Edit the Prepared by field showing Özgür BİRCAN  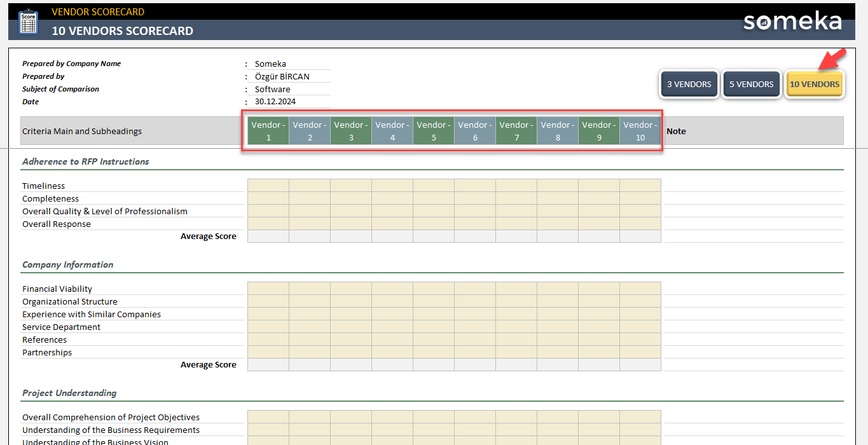click(x=282, y=76)
